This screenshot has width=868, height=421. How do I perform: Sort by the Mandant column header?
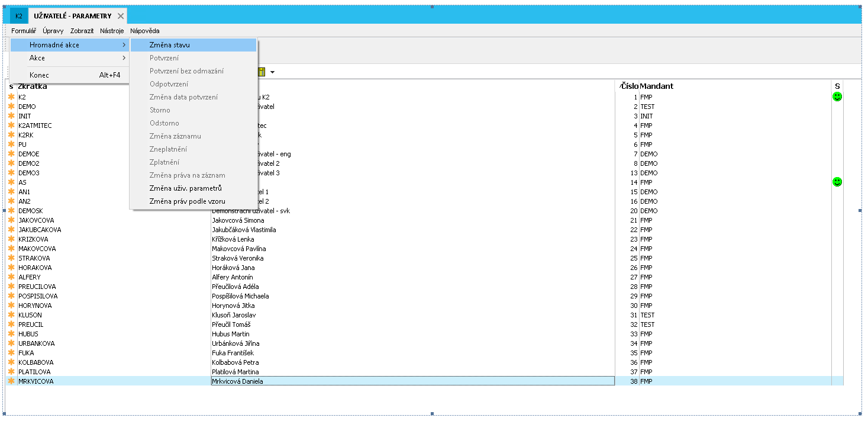[x=657, y=86]
